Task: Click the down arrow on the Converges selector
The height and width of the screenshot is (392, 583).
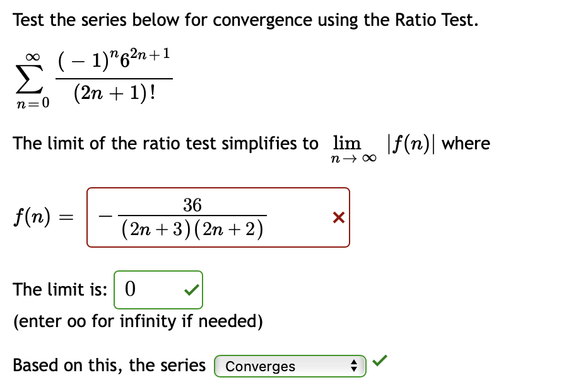Action: 355,369
